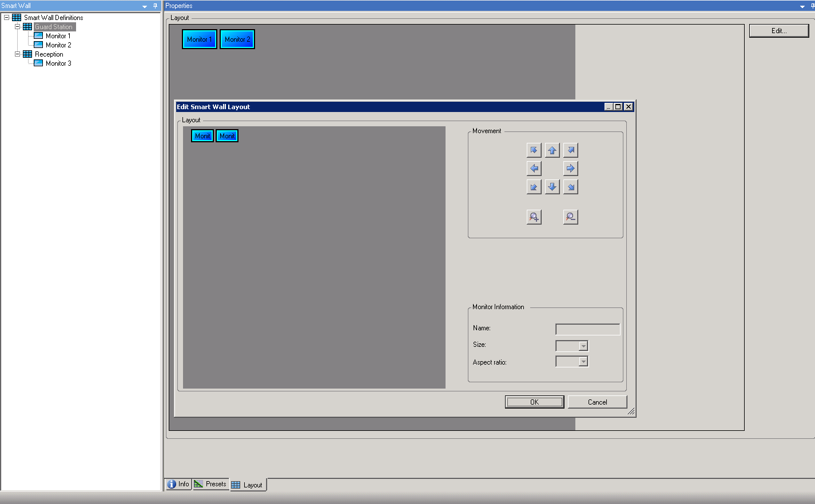Select the diagonal down-left movement arrow

[534, 186]
